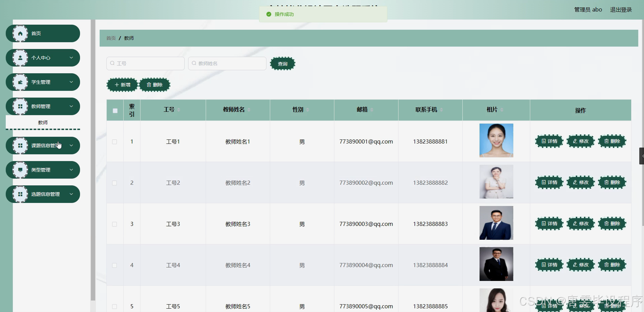Expand 学生管理 menu chevron

pyautogui.click(x=71, y=82)
